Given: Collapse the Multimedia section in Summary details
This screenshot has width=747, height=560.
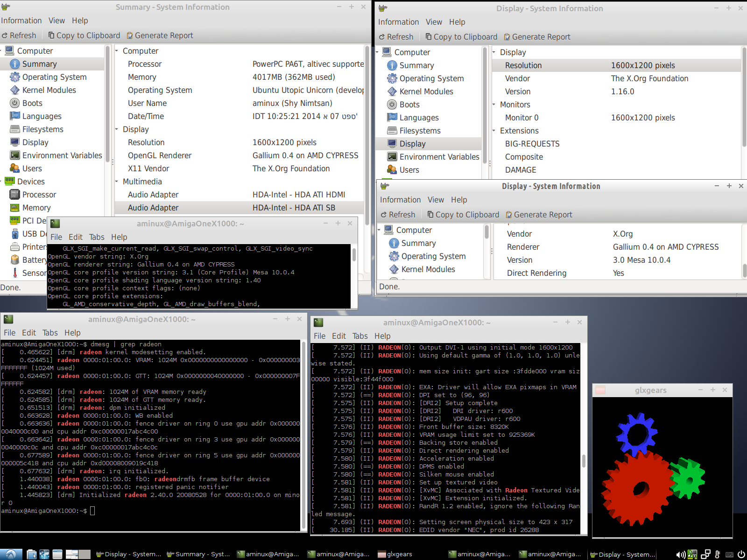Looking at the screenshot, I should pos(117,182).
